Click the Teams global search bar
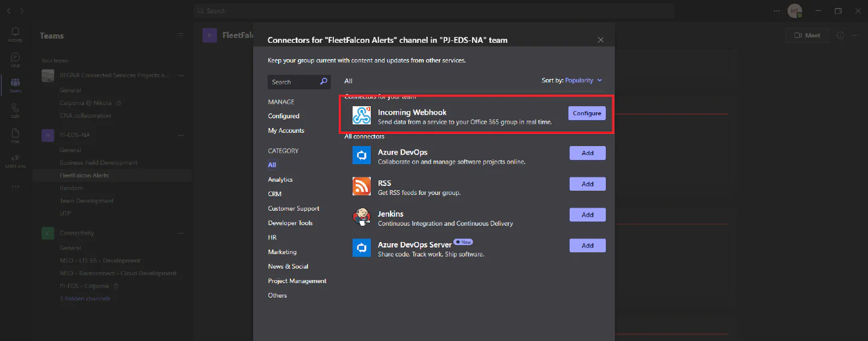 [434, 11]
